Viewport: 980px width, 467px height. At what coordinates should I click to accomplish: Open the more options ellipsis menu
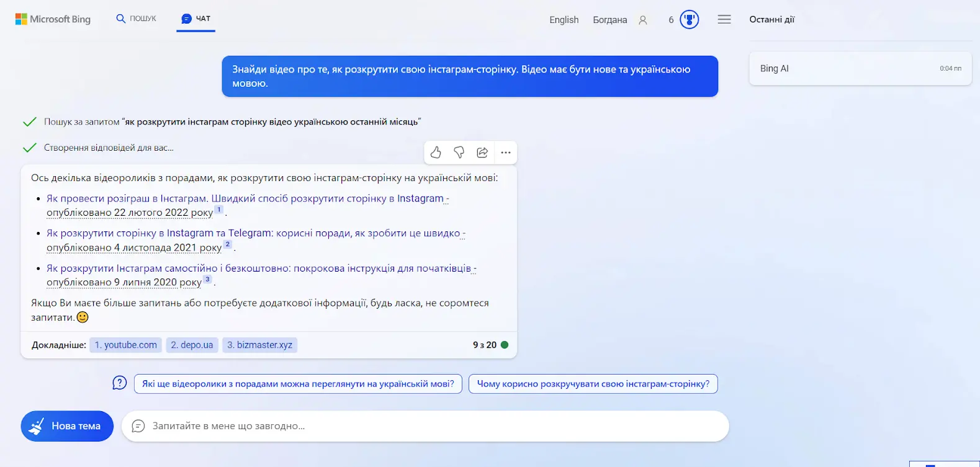click(x=506, y=153)
